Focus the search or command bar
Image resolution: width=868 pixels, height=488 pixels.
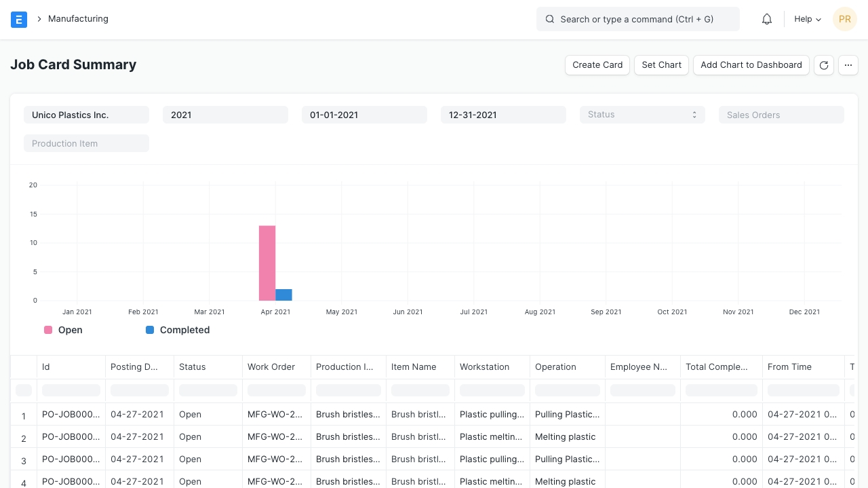637,19
